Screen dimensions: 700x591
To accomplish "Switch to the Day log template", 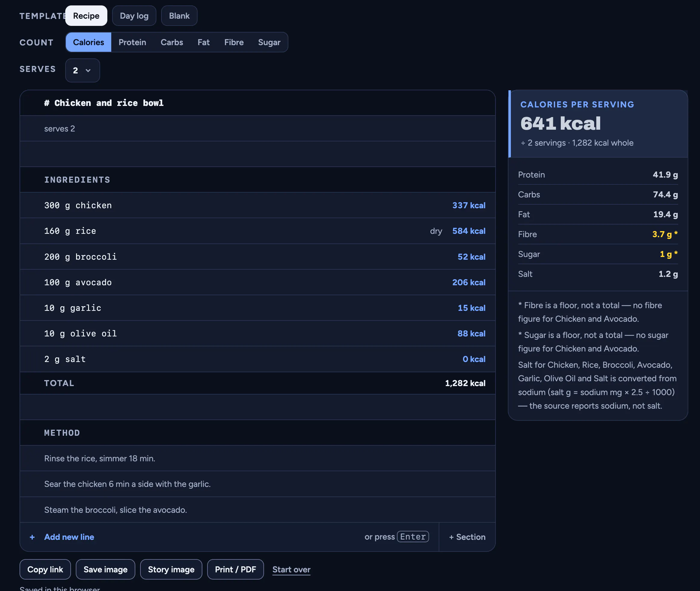I will [134, 16].
